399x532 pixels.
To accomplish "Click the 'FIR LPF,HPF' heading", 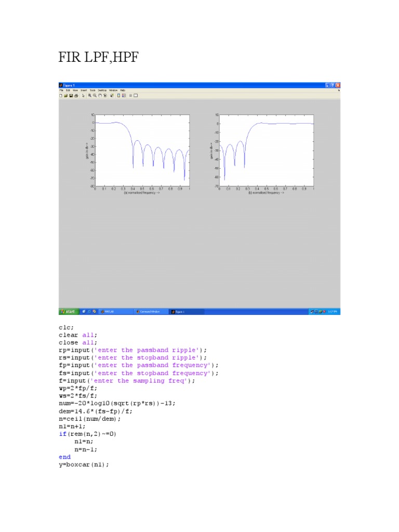I will [98, 57].
